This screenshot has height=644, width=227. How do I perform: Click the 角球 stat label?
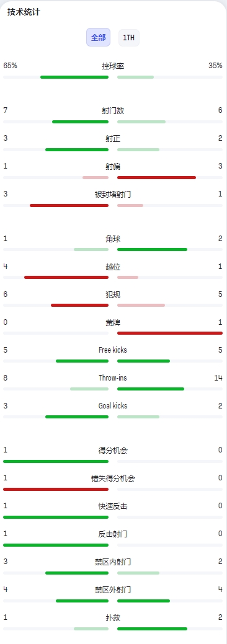113,239
